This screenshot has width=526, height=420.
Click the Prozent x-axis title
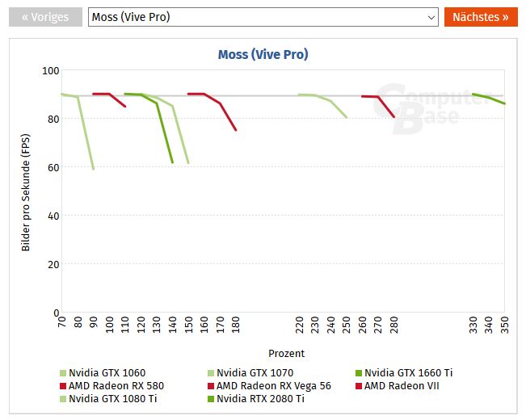[x=287, y=354]
